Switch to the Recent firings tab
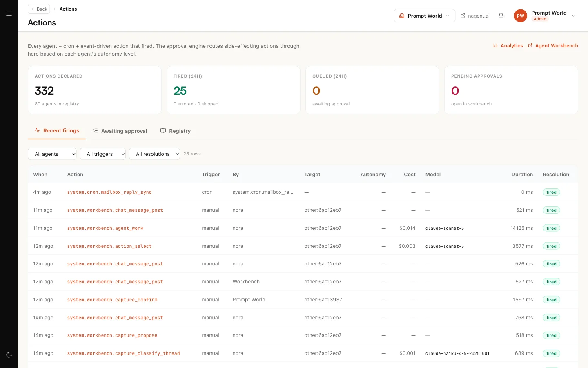The height and width of the screenshot is (368, 588). tap(57, 131)
